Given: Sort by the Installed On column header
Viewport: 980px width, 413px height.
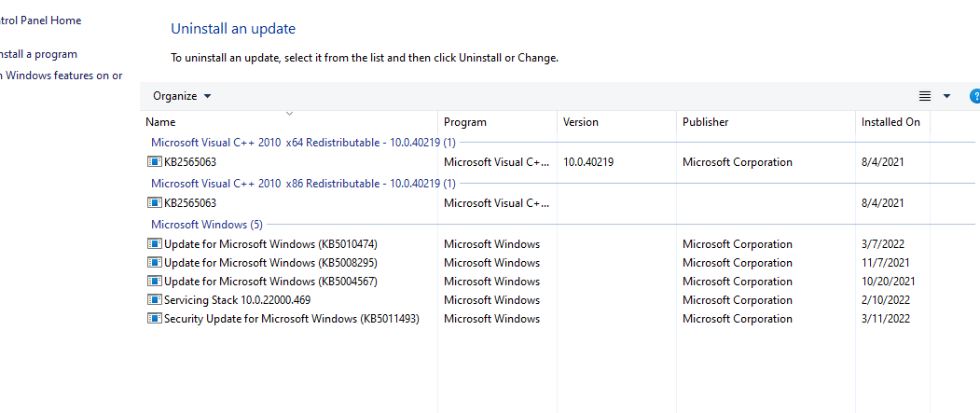Looking at the screenshot, I should (890, 122).
